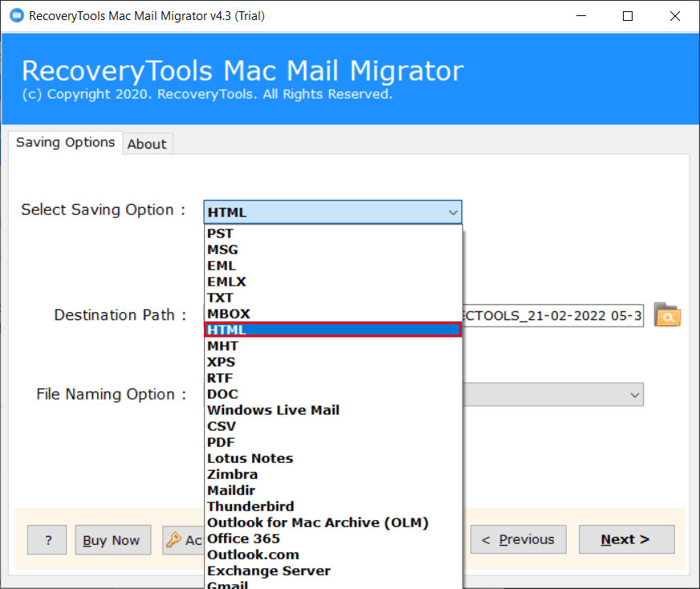Select Zimbra in the saving list

click(x=333, y=474)
